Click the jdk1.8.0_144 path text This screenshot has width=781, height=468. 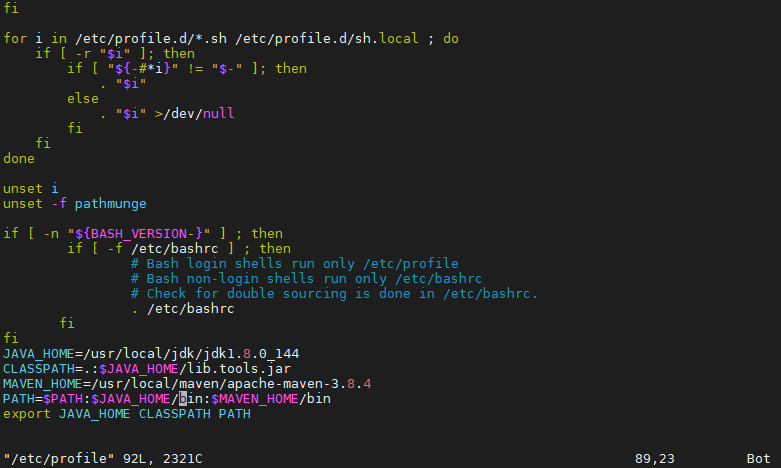[251, 353]
